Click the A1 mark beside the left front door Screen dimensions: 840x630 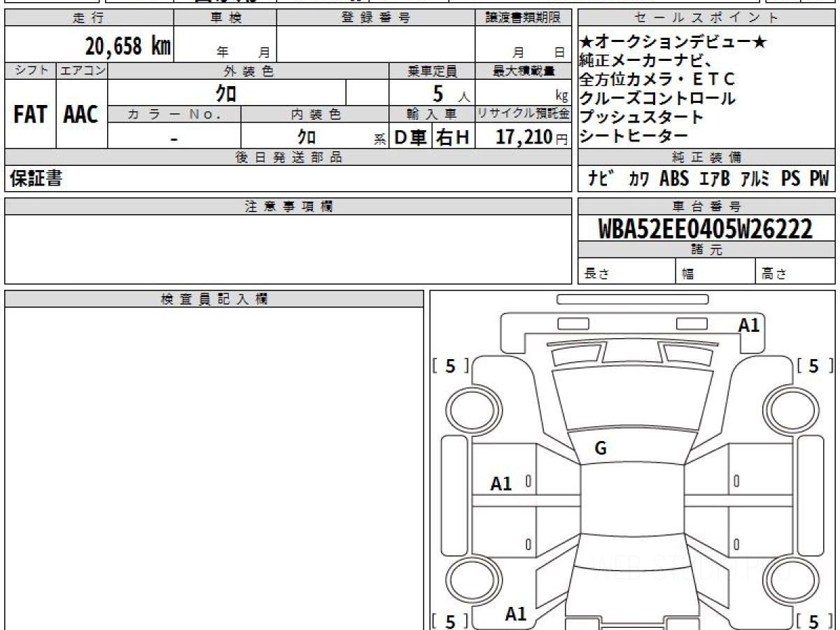point(501,483)
